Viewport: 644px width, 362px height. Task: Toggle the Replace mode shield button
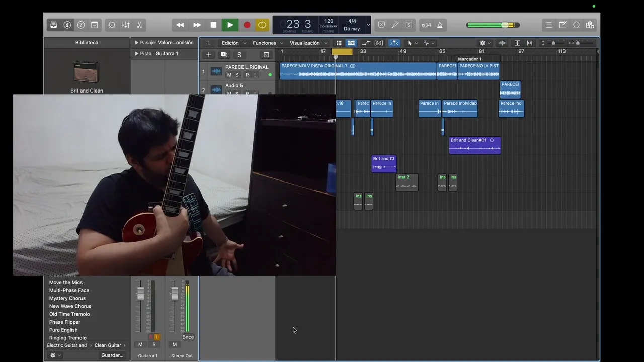pyautogui.click(x=381, y=25)
